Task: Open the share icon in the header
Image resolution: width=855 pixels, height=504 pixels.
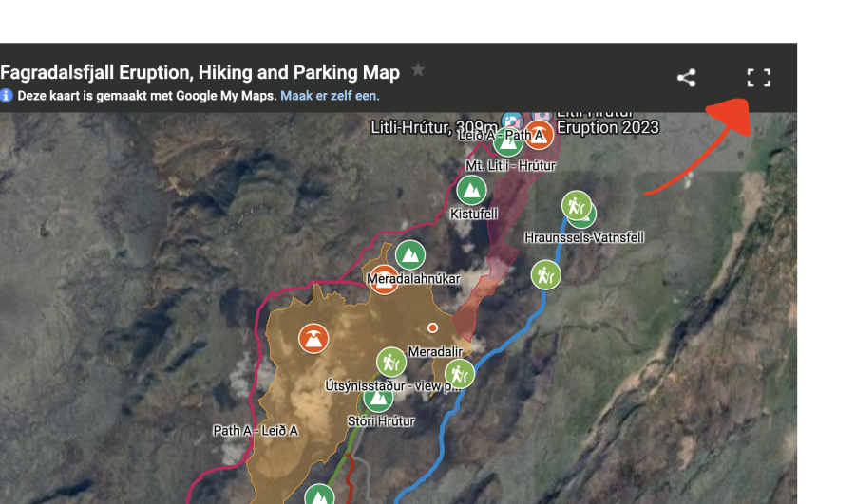Action: [686, 78]
